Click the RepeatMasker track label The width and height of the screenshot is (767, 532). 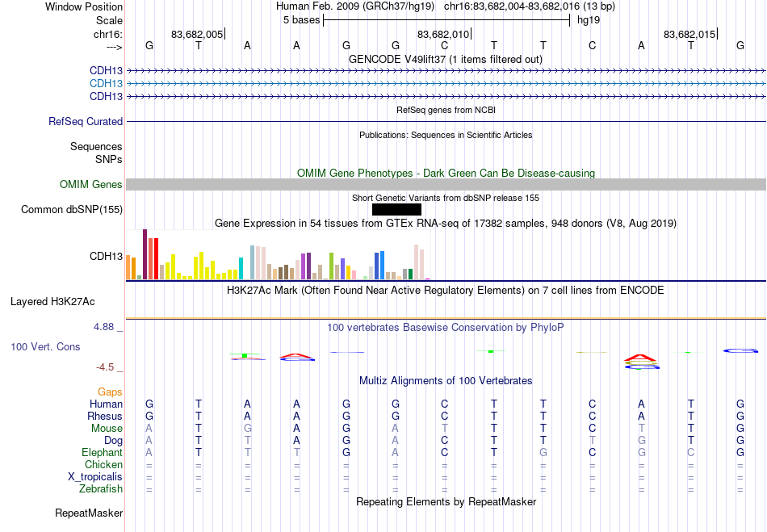coord(89,513)
